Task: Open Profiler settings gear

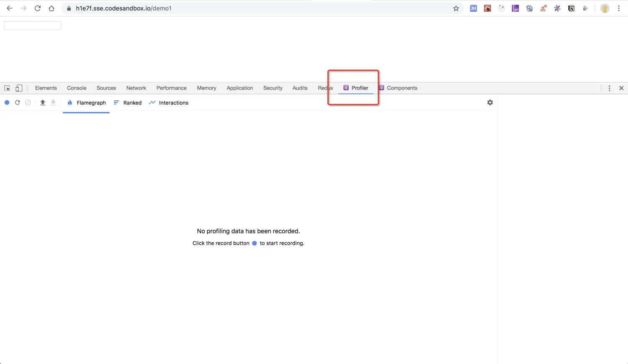Action: pyautogui.click(x=490, y=103)
